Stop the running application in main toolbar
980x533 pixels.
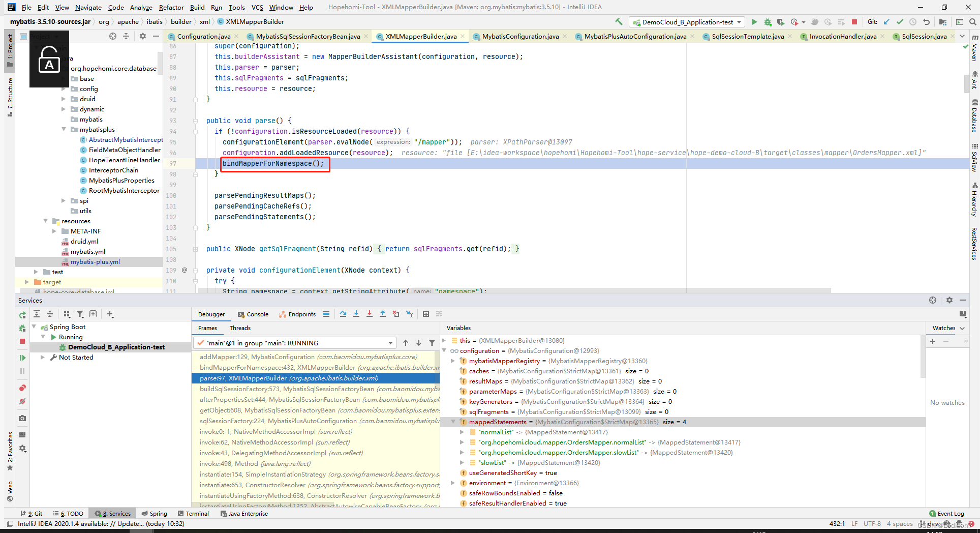pos(854,22)
